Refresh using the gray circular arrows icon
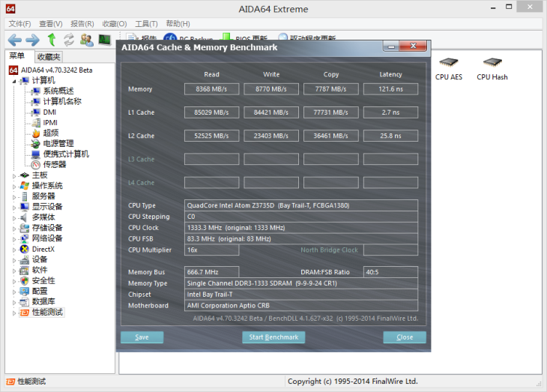Viewport: 547px width, 392px height. (69, 40)
